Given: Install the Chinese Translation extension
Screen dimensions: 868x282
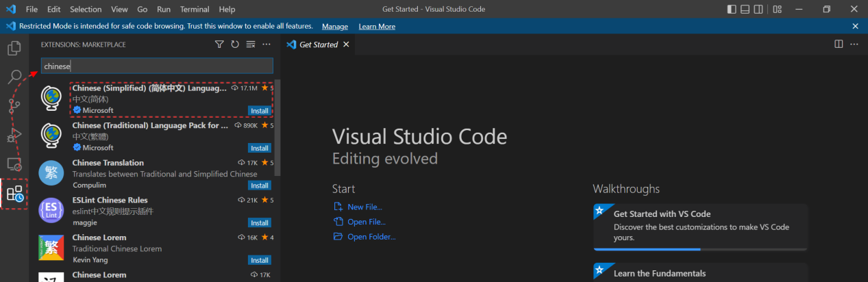Looking at the screenshot, I should [x=260, y=185].
